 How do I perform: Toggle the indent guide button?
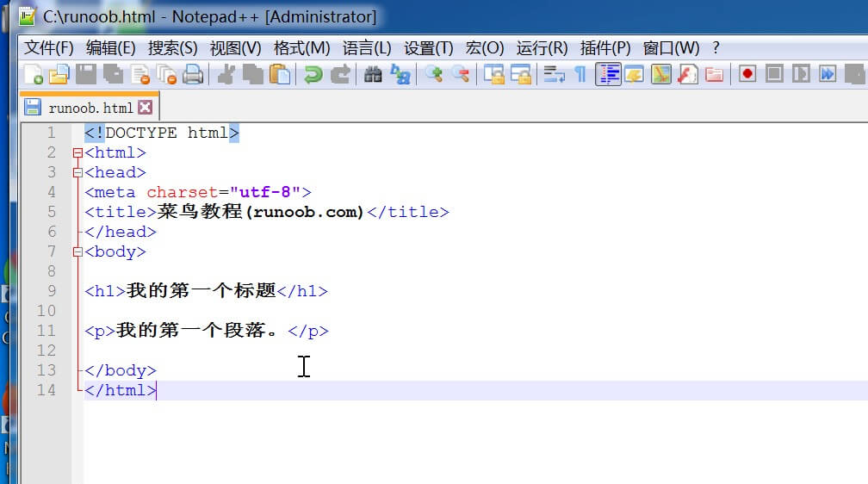(x=609, y=75)
